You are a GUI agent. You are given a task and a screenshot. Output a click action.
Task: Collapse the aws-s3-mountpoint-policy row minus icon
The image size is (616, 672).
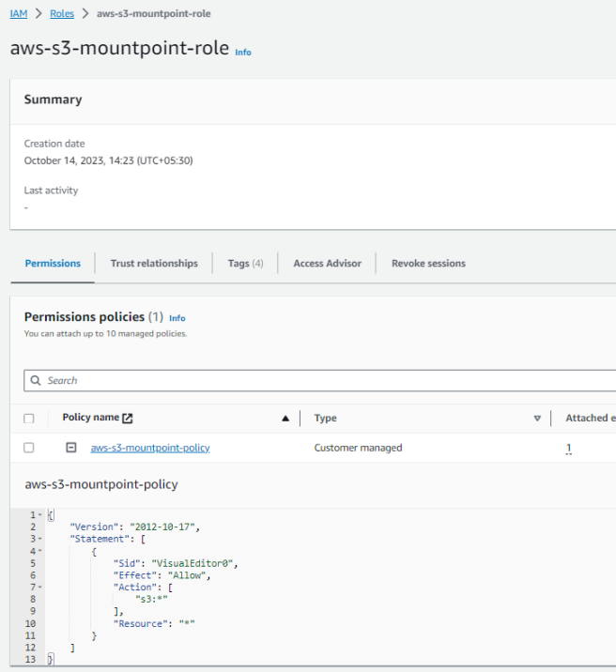[x=71, y=448]
